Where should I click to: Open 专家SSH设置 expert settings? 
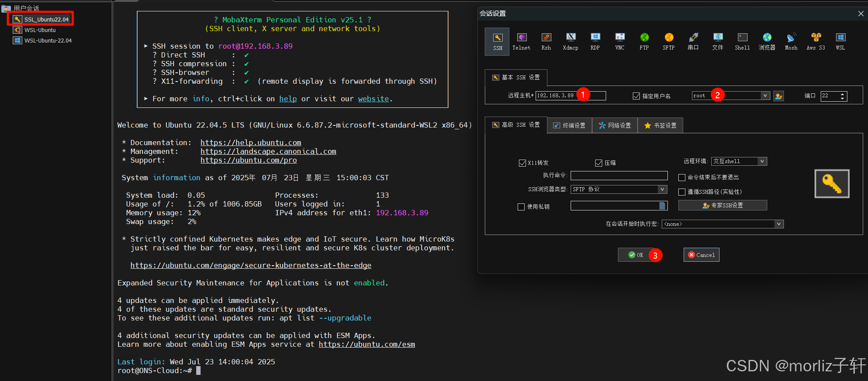723,205
